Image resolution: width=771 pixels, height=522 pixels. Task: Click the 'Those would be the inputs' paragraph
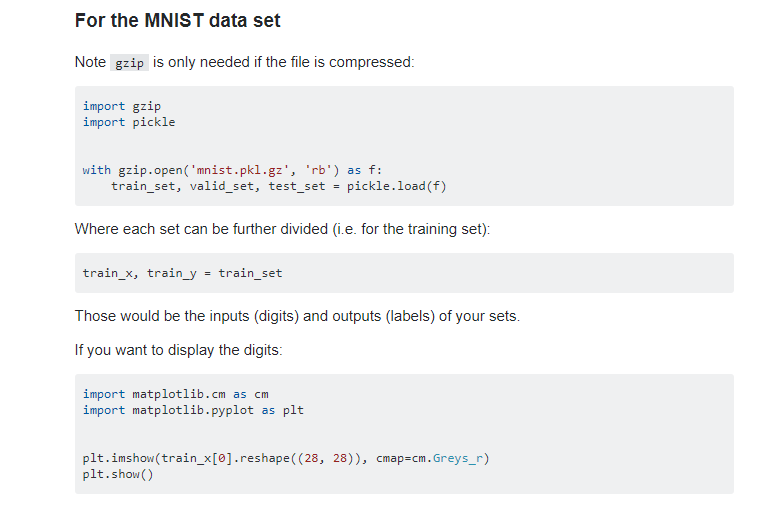297,316
